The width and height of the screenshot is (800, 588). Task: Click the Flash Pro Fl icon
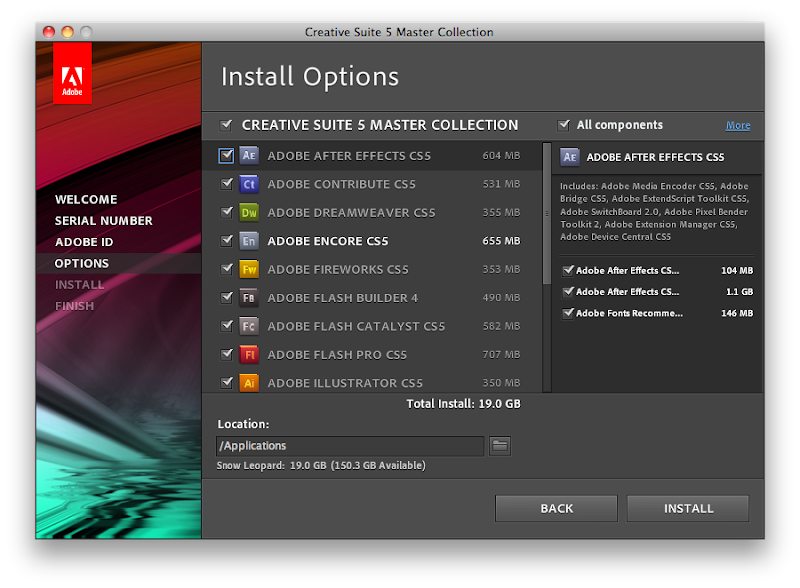click(x=249, y=354)
